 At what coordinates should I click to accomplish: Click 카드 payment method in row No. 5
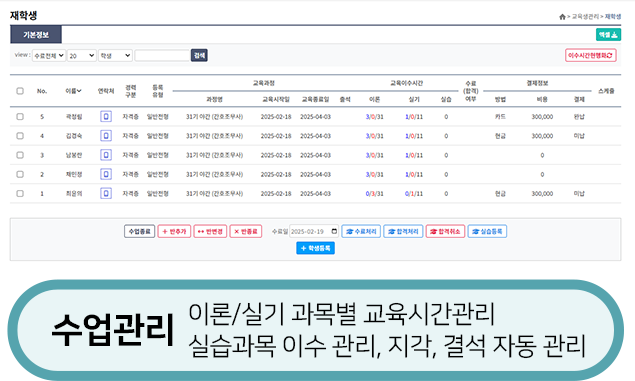coord(500,117)
